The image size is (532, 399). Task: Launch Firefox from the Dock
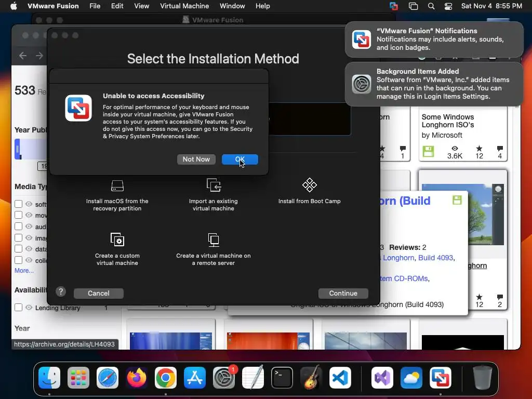pyautogui.click(x=137, y=378)
